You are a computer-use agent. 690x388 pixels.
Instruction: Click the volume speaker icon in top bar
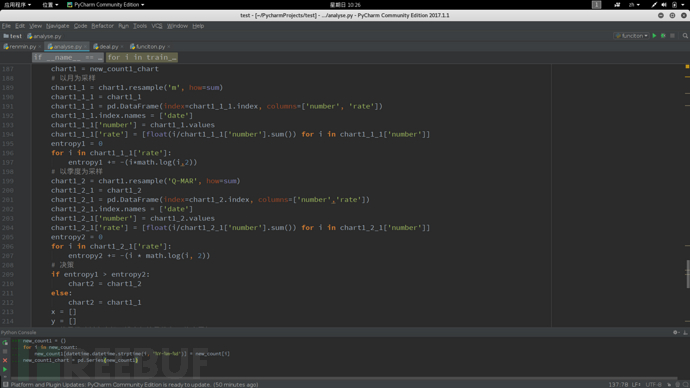[664, 4]
